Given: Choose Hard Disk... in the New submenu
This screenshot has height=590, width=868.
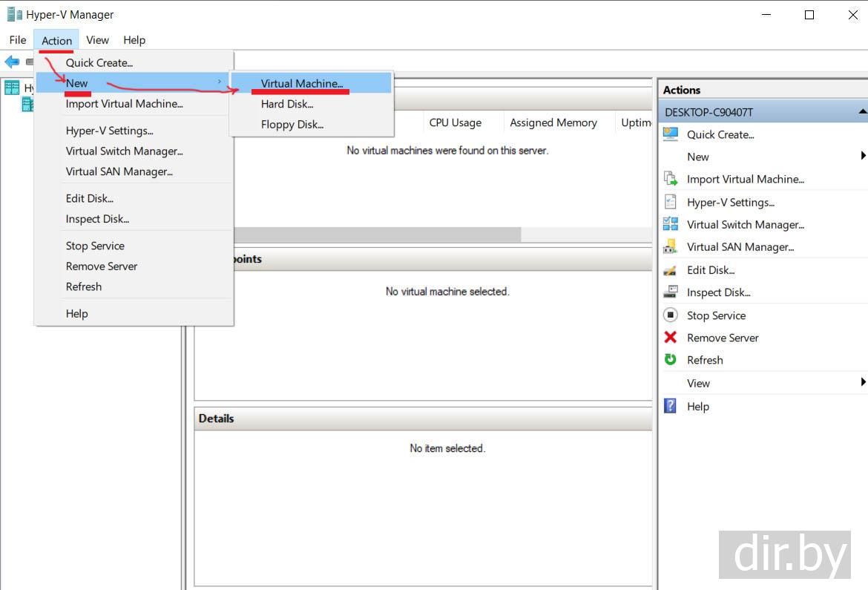Looking at the screenshot, I should (287, 104).
